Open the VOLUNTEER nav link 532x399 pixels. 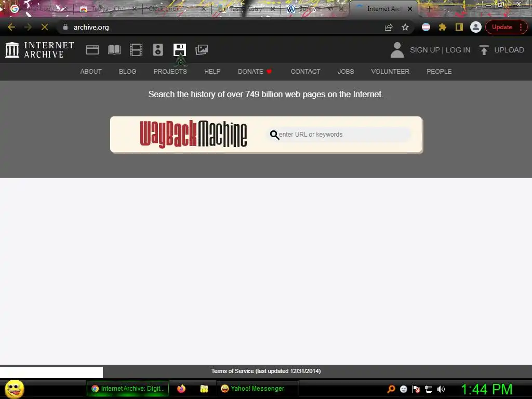click(390, 72)
